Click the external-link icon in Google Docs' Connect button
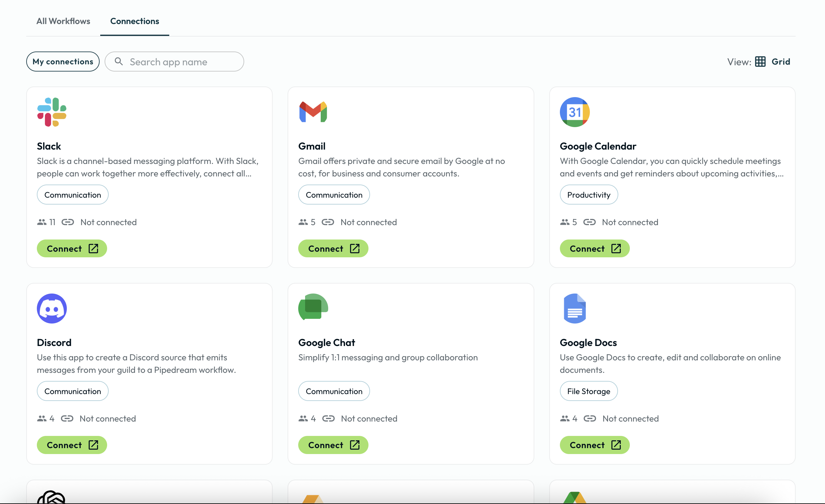 [616, 445]
